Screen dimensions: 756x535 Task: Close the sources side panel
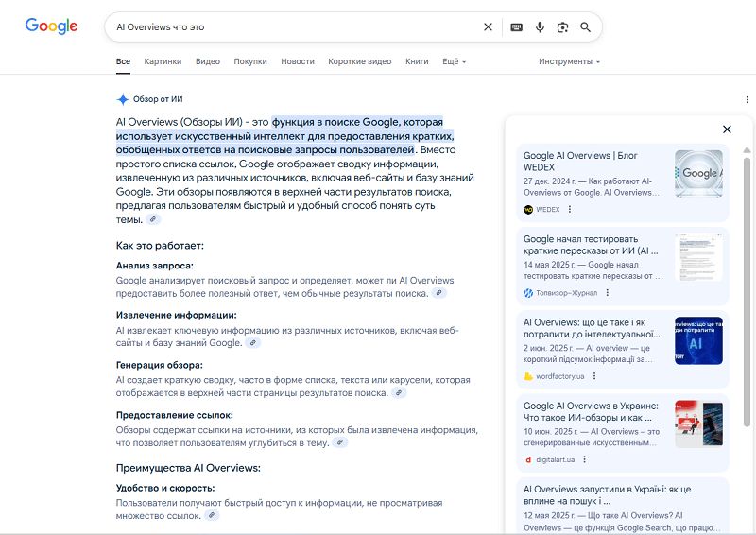click(x=727, y=129)
